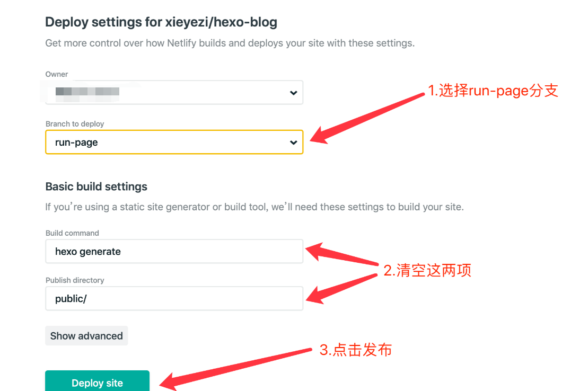The image size is (588, 391).
Task: Reveal advanced build settings
Action: pos(86,335)
